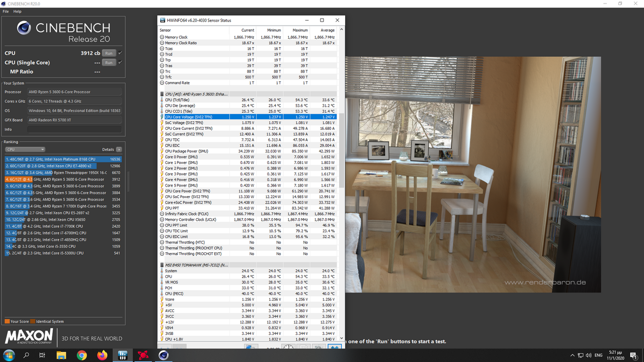Collapse the CPU [#0]: AMD Ryzen 5 3600 section

[x=162, y=94]
